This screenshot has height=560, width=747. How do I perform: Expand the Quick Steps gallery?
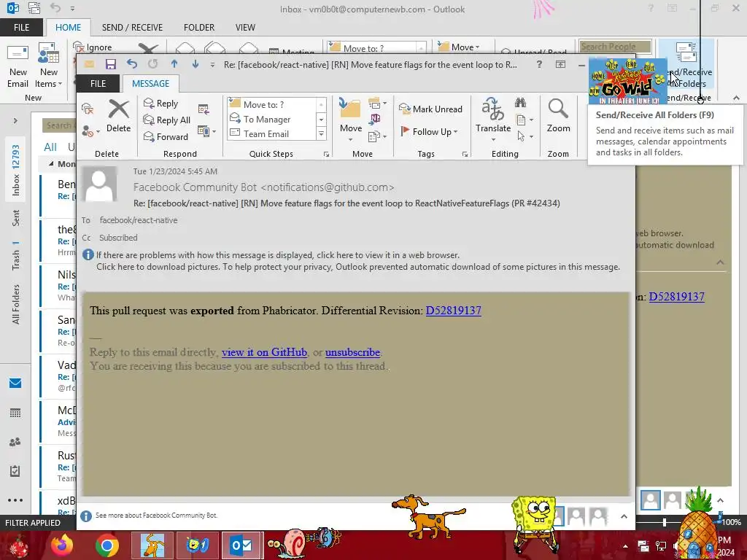pos(322,134)
